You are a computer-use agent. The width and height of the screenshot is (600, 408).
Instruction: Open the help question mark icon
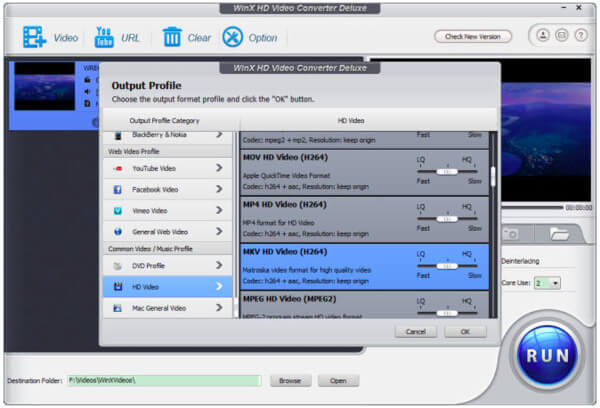581,36
